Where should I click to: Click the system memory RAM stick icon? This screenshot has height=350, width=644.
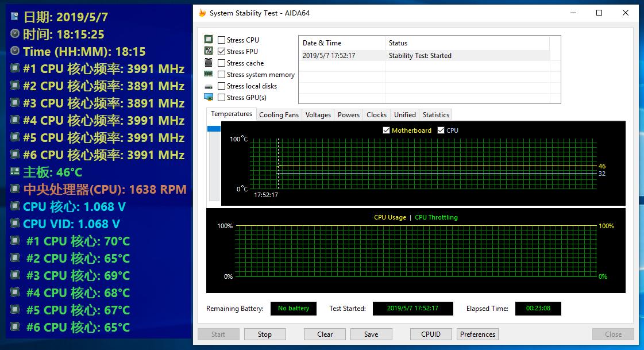coord(209,74)
